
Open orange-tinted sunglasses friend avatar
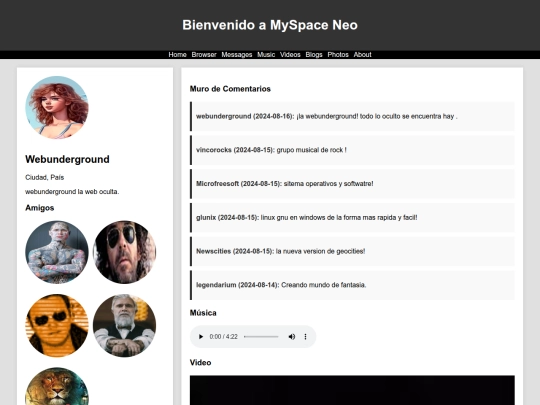coord(57,325)
